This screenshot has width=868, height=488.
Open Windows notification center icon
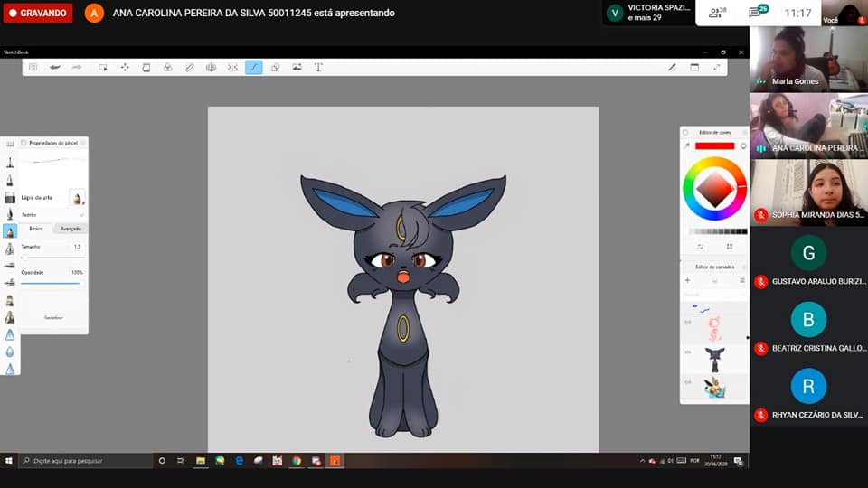click(738, 460)
